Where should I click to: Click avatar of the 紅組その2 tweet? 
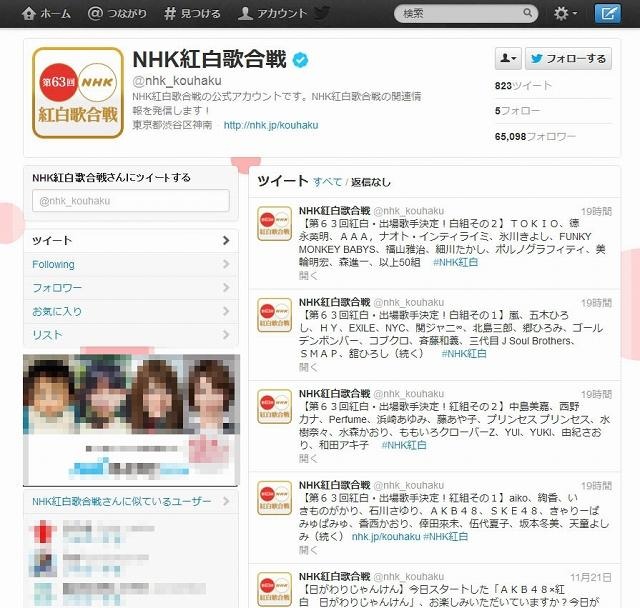275,406
